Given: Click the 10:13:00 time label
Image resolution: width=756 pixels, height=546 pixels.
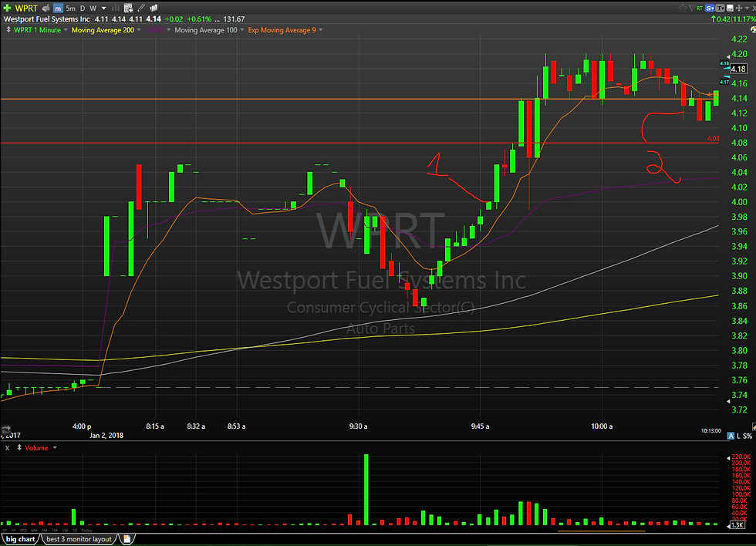Looking at the screenshot, I should 710,431.
